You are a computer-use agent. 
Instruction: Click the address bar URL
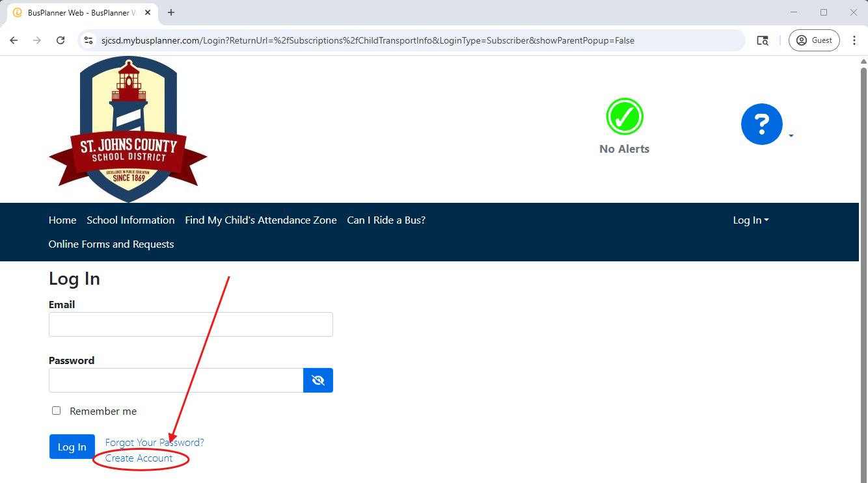click(368, 40)
